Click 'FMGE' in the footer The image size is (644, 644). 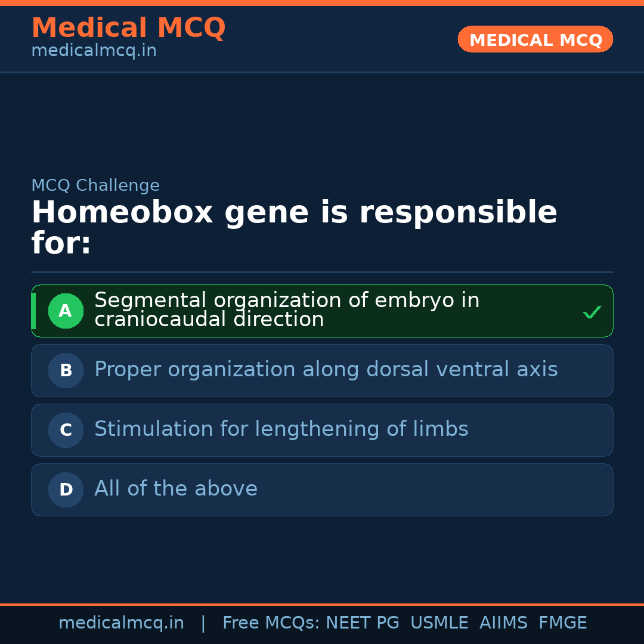562,623
